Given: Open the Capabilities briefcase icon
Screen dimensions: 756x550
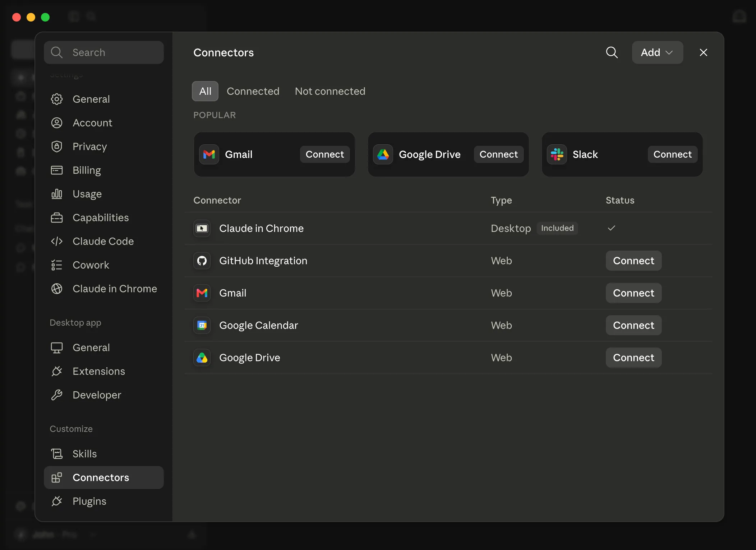Looking at the screenshot, I should click(57, 218).
